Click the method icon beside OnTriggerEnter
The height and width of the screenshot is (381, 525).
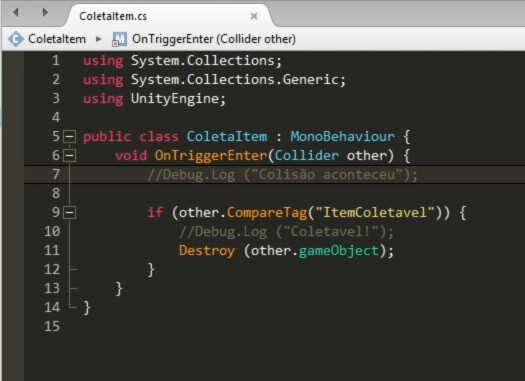(x=119, y=39)
